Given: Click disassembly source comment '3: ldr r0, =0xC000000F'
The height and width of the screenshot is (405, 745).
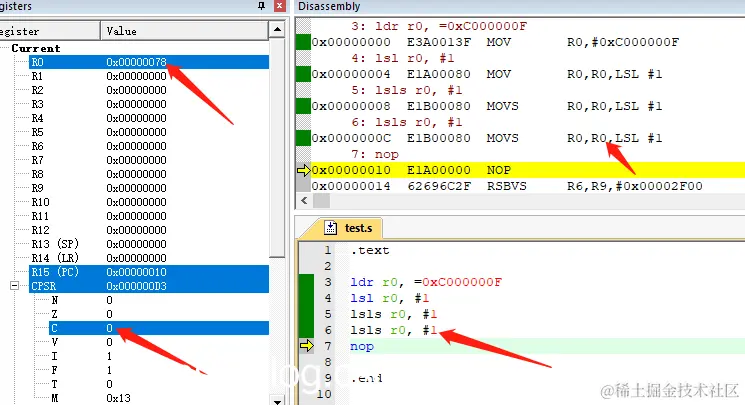Looking at the screenshot, I should tap(439, 26).
